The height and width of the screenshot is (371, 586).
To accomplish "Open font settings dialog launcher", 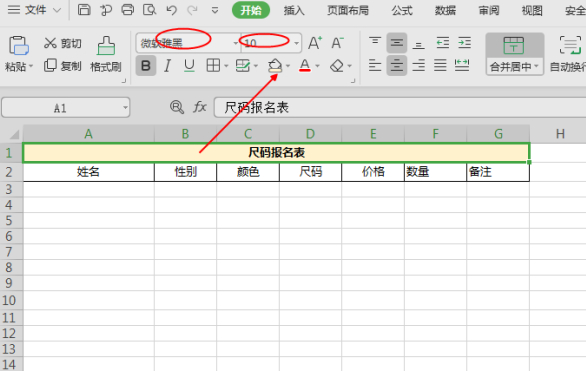I will [x=353, y=80].
